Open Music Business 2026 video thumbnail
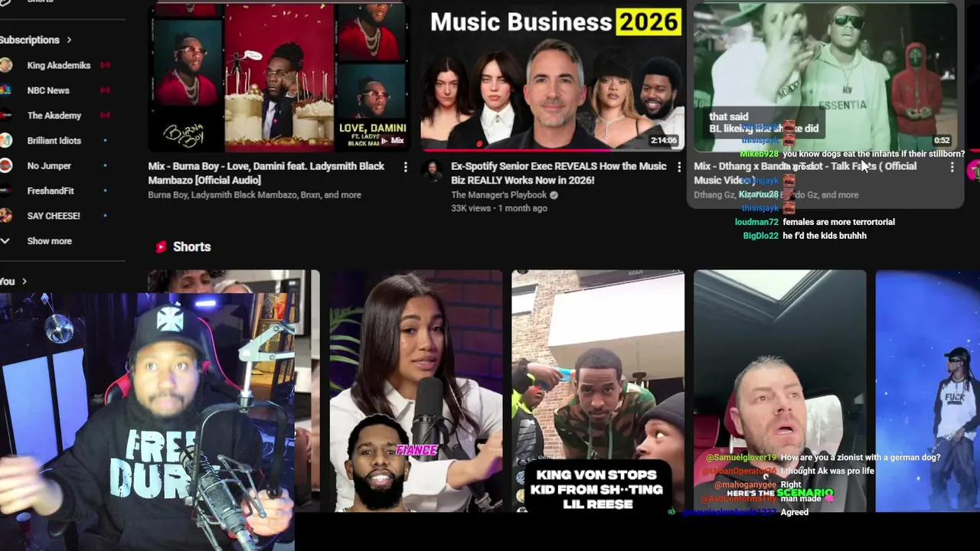The width and height of the screenshot is (980, 551). click(552, 77)
